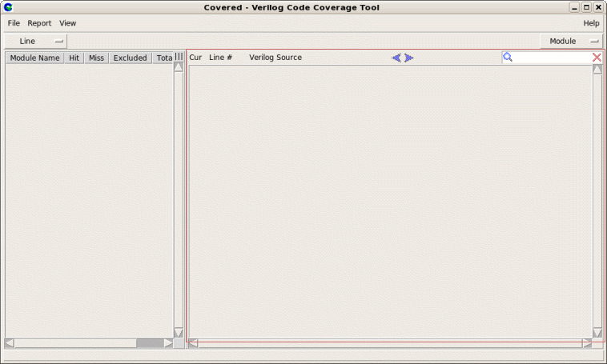Click the 'Cur' header label
Screen dimensions: 607x364
point(195,58)
